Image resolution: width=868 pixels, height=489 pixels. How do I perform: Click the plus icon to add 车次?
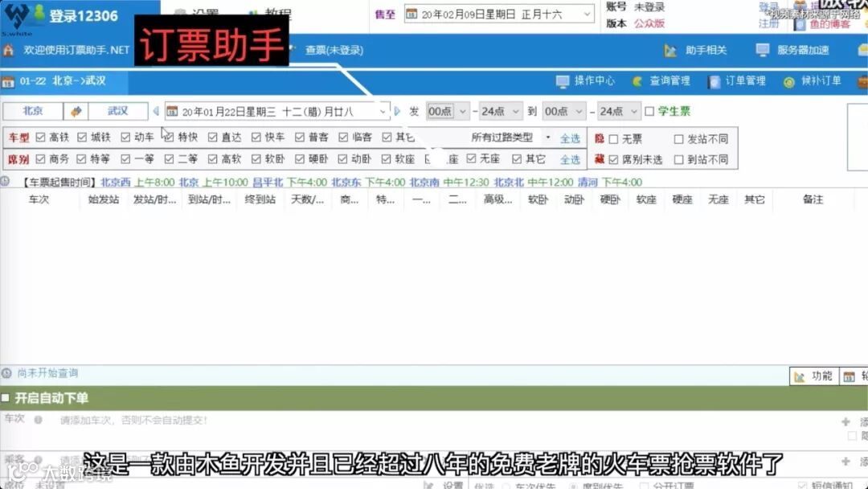(x=845, y=421)
